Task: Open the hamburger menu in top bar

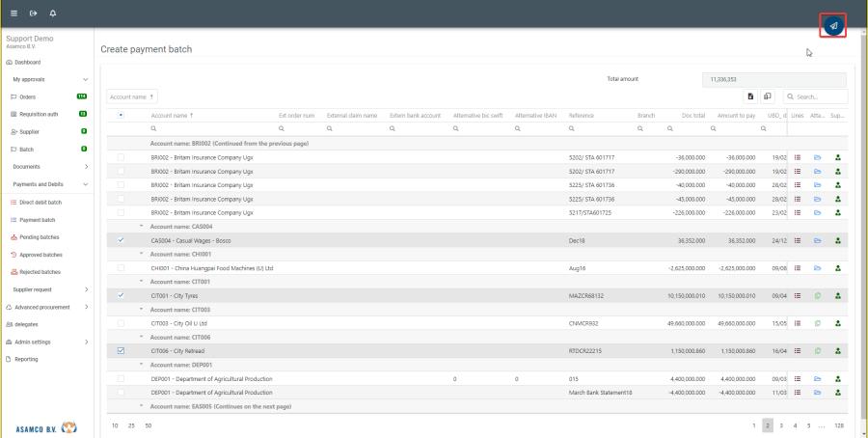Action: (14, 14)
